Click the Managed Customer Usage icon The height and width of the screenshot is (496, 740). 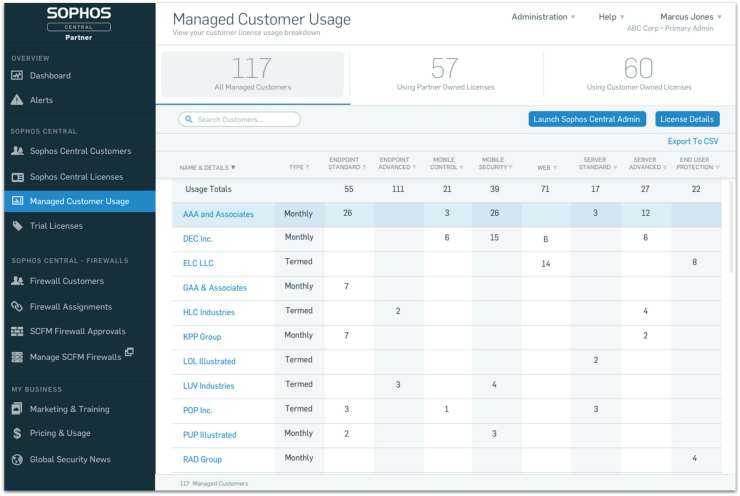click(17, 201)
